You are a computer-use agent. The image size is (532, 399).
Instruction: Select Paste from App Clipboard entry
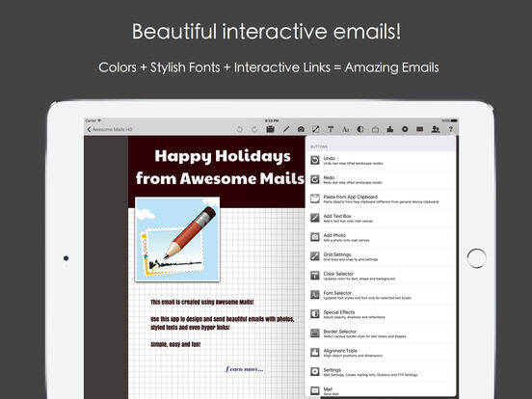(381, 199)
